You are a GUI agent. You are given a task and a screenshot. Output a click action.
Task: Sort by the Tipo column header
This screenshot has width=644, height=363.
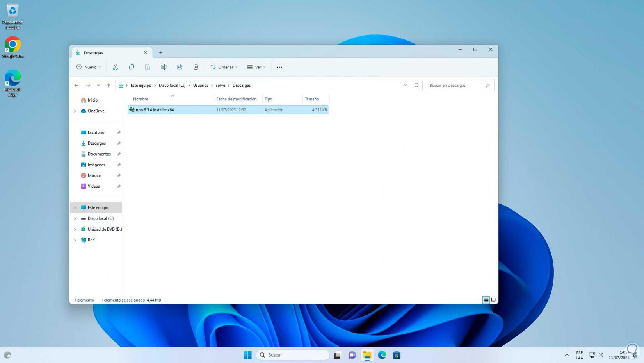[x=269, y=99]
